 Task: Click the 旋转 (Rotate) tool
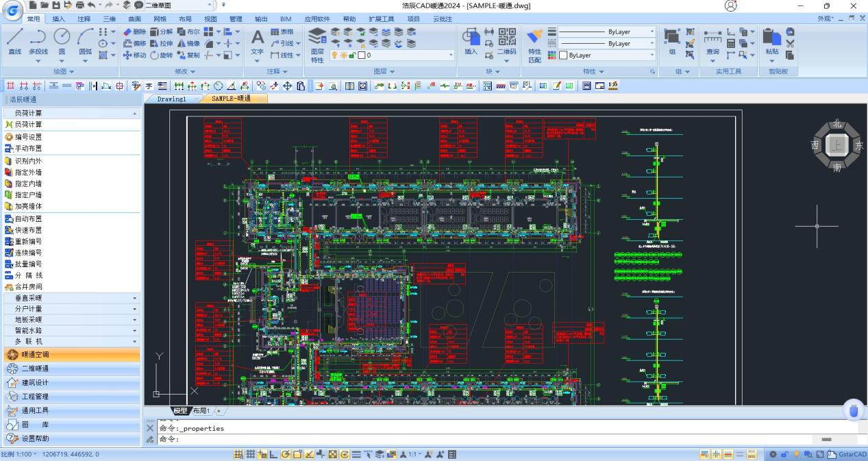click(x=162, y=55)
